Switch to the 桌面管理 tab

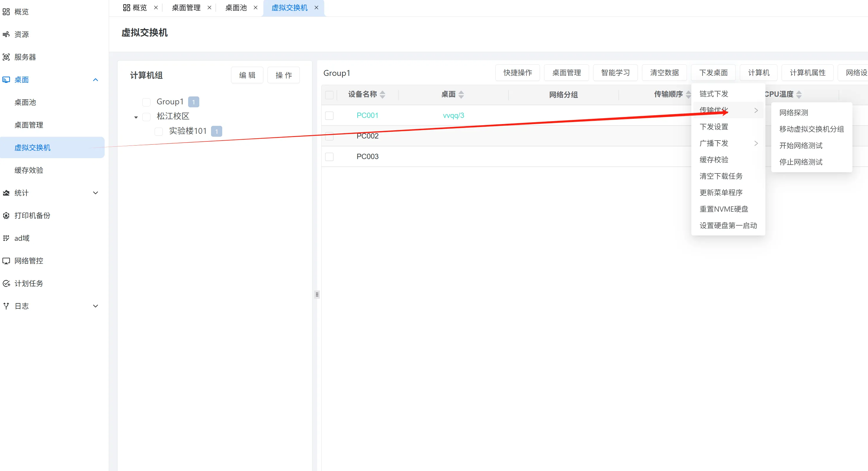(x=186, y=8)
